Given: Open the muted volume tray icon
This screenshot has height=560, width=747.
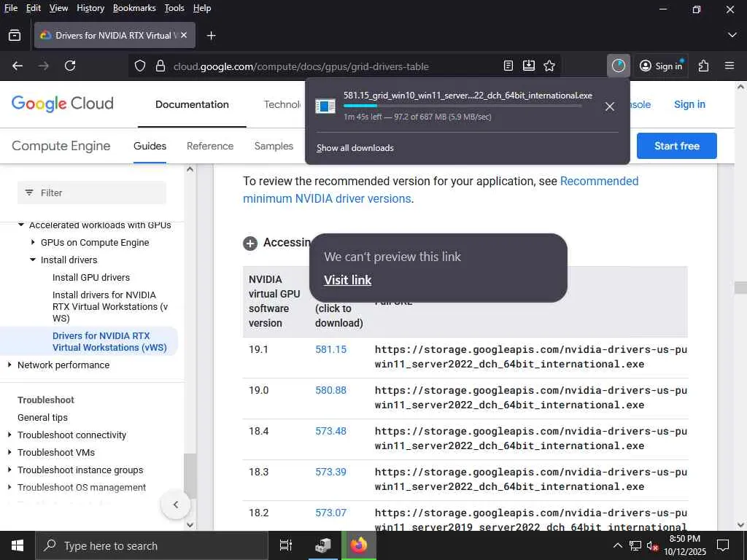Looking at the screenshot, I should (x=652, y=546).
